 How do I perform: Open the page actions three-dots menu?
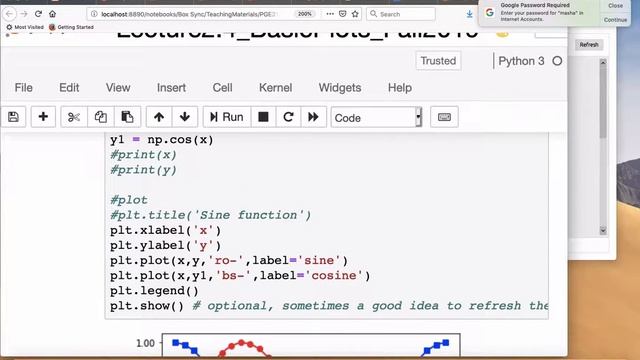pyautogui.click(x=330, y=14)
